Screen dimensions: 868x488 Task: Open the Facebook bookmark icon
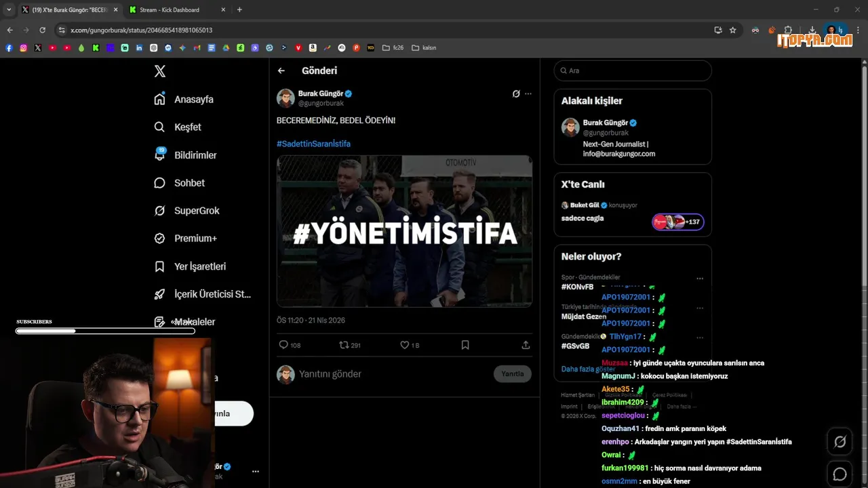(9, 48)
